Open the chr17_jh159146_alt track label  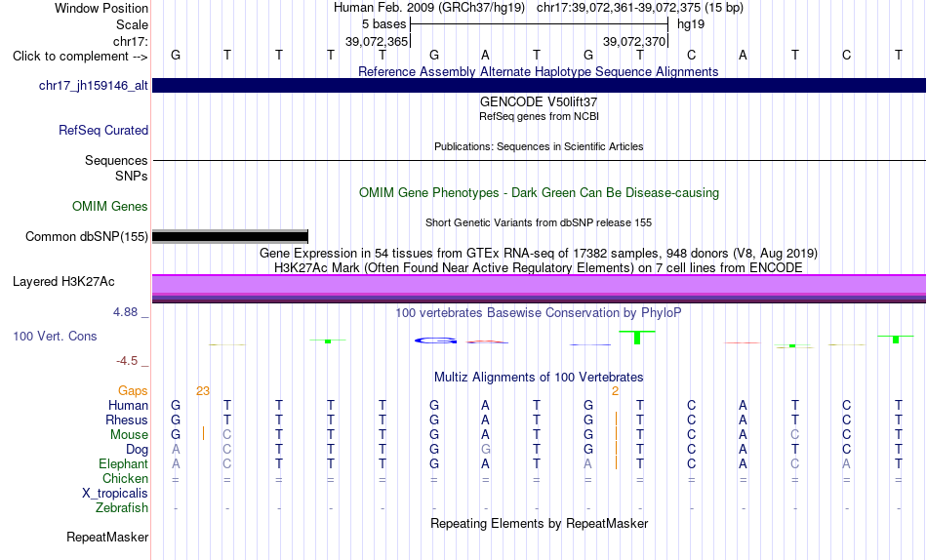[94, 85]
